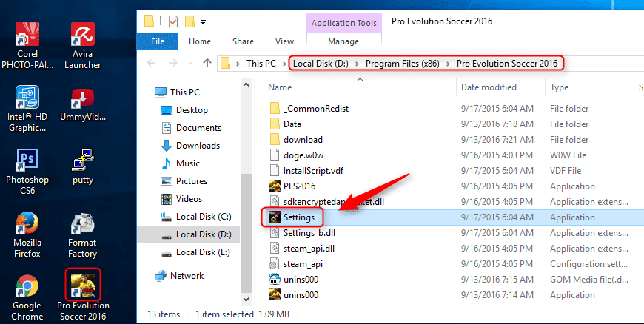
Task: Click navigation pane scroll up arrow
Action: (x=246, y=85)
